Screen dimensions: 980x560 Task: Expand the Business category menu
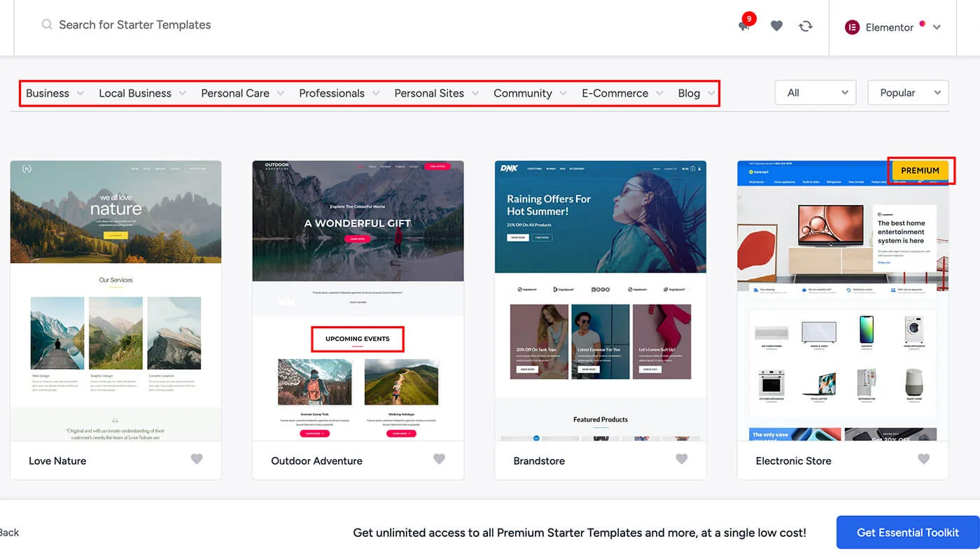coord(55,93)
